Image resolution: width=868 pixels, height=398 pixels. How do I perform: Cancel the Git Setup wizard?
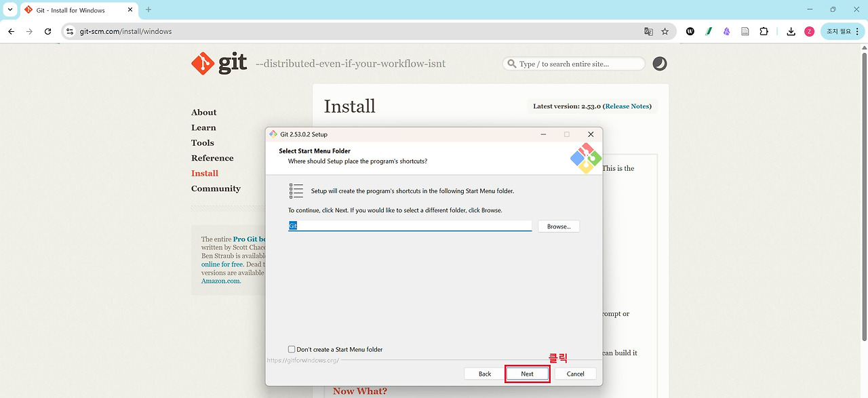pyautogui.click(x=575, y=374)
